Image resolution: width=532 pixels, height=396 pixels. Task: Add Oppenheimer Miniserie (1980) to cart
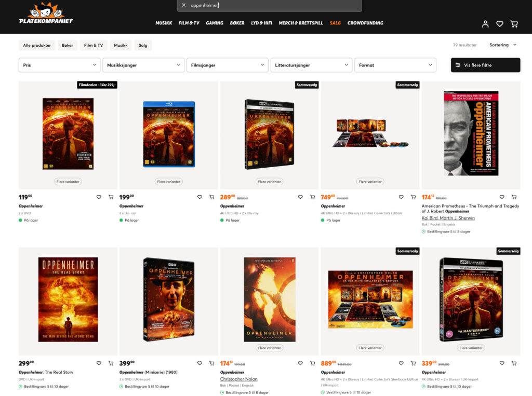coord(212,363)
